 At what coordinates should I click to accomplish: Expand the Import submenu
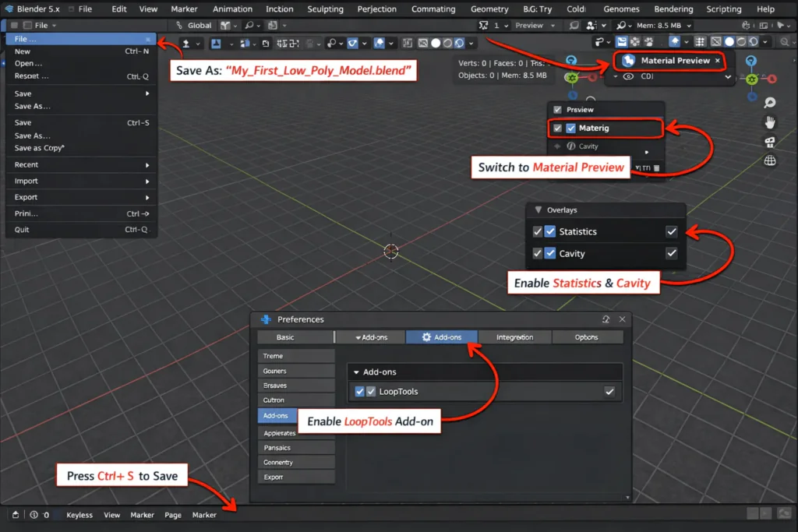pyautogui.click(x=81, y=181)
